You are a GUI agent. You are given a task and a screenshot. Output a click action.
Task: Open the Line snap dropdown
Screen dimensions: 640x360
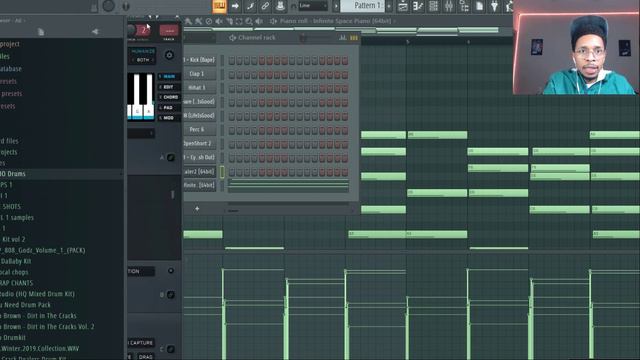pos(313,6)
